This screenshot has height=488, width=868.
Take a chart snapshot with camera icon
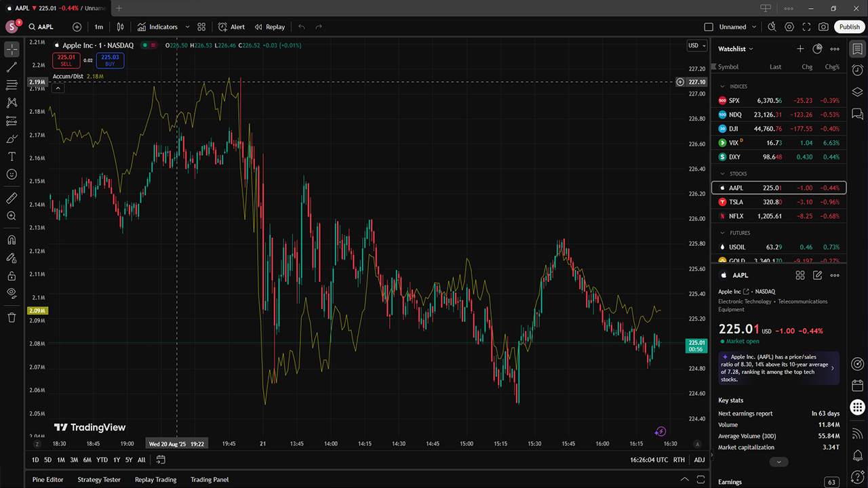pyautogui.click(x=823, y=27)
